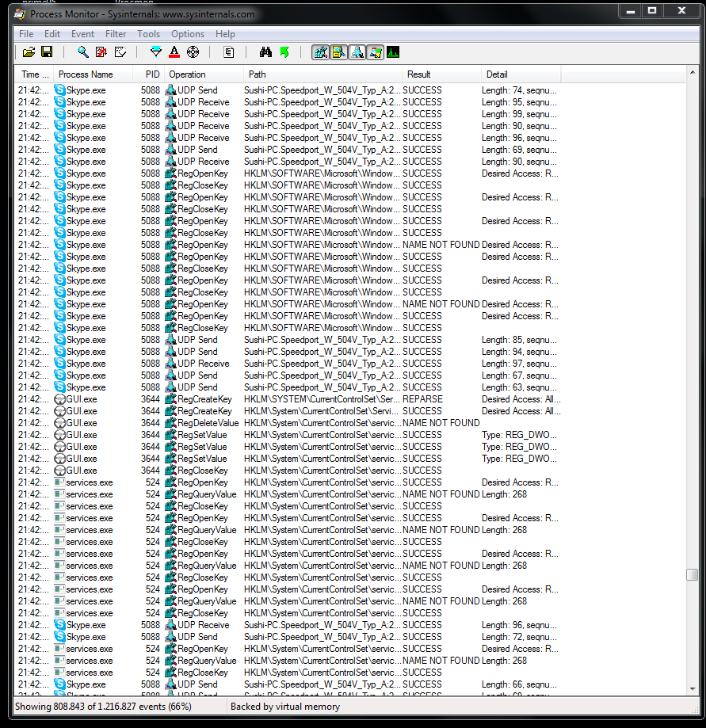Toggle the Capture magnifier icon
Image resolution: width=706 pixels, height=728 pixels.
point(83,52)
